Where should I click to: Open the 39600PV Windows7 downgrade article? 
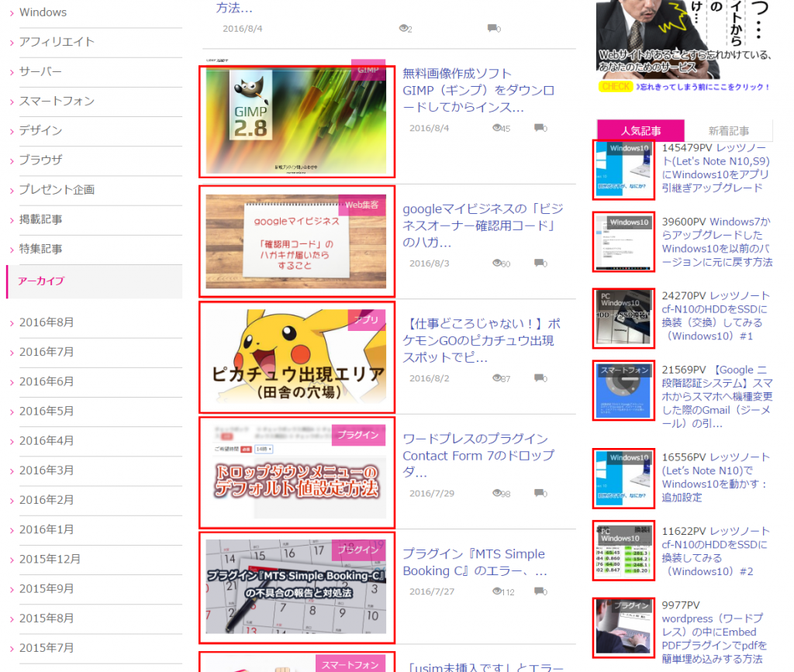[717, 242]
